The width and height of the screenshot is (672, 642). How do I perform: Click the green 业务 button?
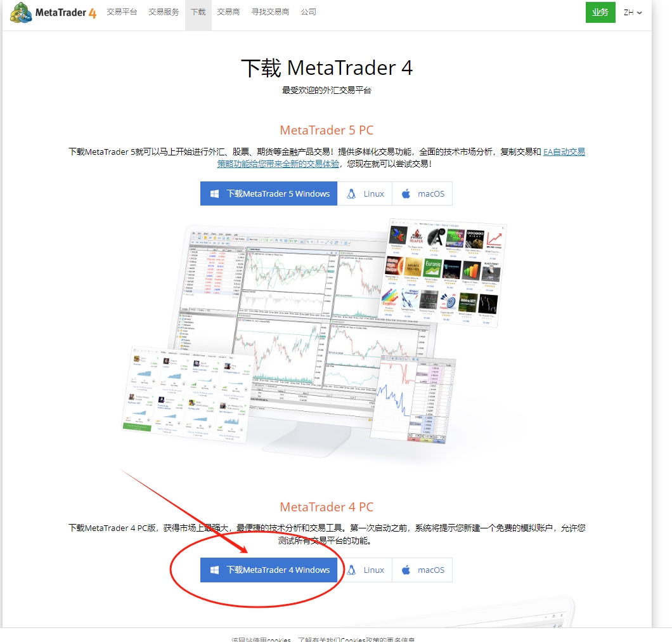pos(600,13)
